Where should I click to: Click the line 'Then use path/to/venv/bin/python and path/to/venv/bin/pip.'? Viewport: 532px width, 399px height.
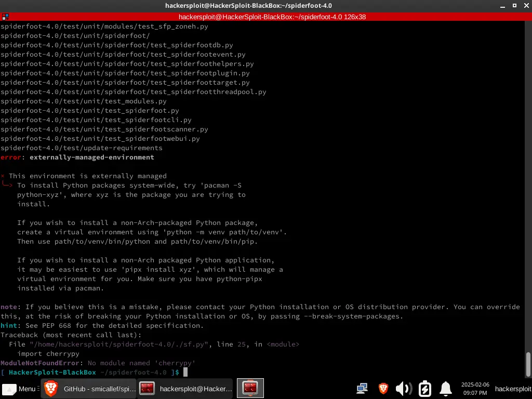(137, 242)
